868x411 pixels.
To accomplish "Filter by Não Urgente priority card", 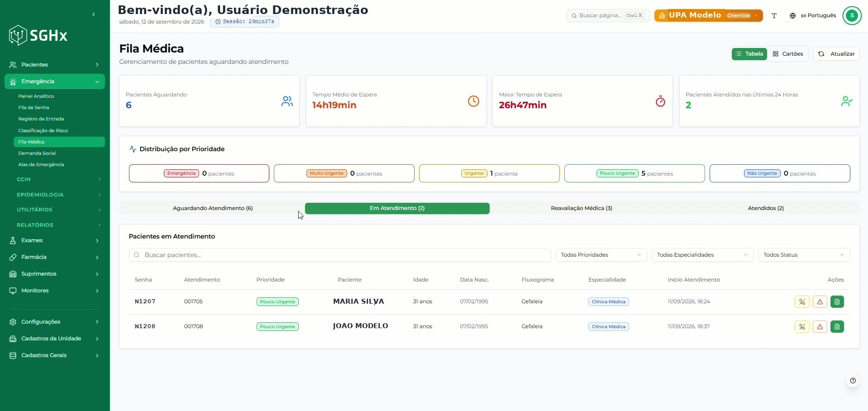I will (x=780, y=173).
